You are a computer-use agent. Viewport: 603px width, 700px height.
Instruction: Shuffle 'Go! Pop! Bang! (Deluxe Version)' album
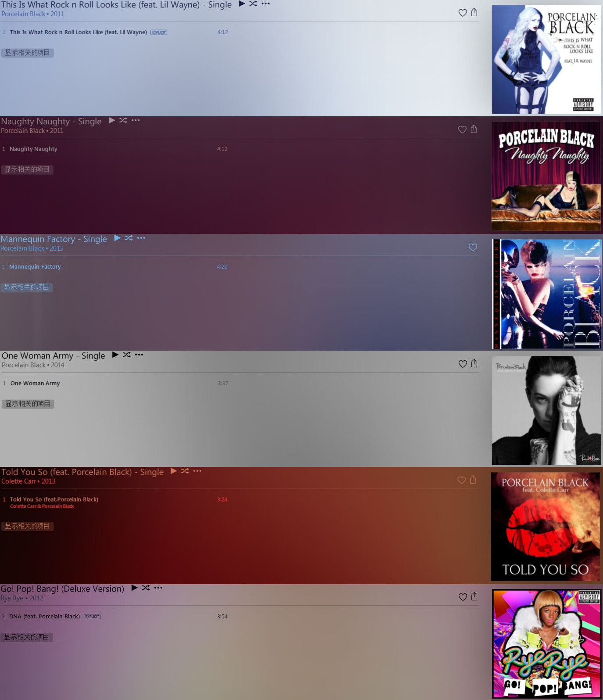coord(146,588)
